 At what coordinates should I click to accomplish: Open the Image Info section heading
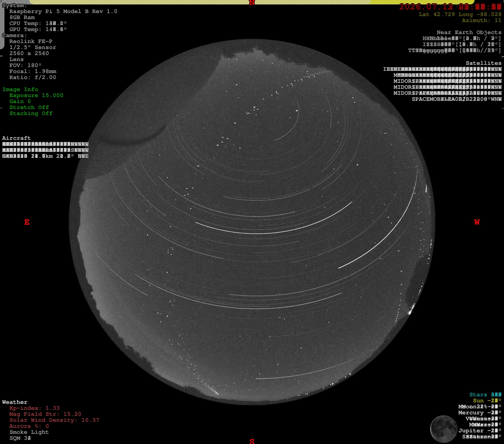point(20,89)
